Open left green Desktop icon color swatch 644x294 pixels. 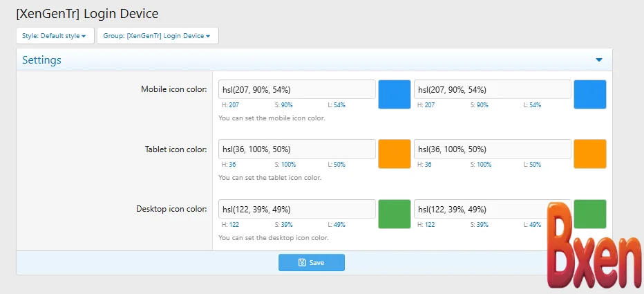pyautogui.click(x=395, y=214)
